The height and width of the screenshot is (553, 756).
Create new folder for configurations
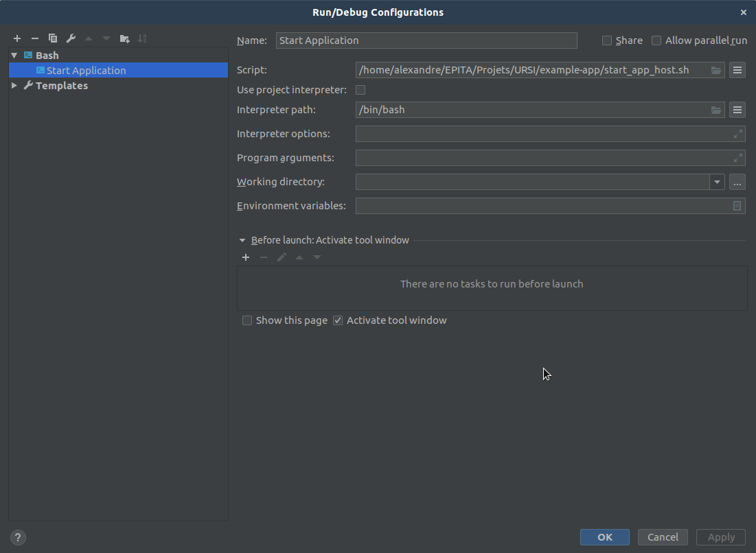pos(124,38)
